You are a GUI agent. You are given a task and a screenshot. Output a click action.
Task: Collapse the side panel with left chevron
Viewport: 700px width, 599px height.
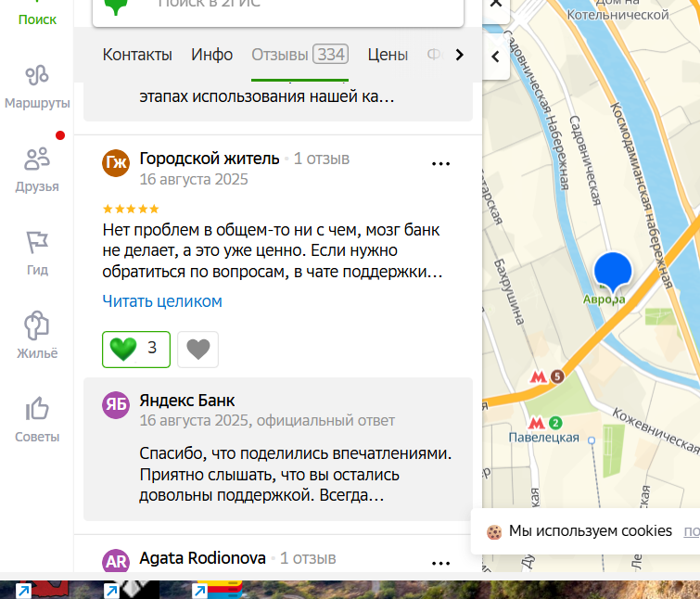pos(495,57)
